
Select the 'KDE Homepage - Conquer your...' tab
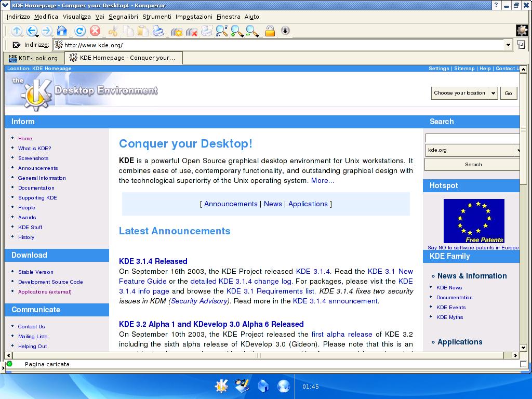pos(124,58)
